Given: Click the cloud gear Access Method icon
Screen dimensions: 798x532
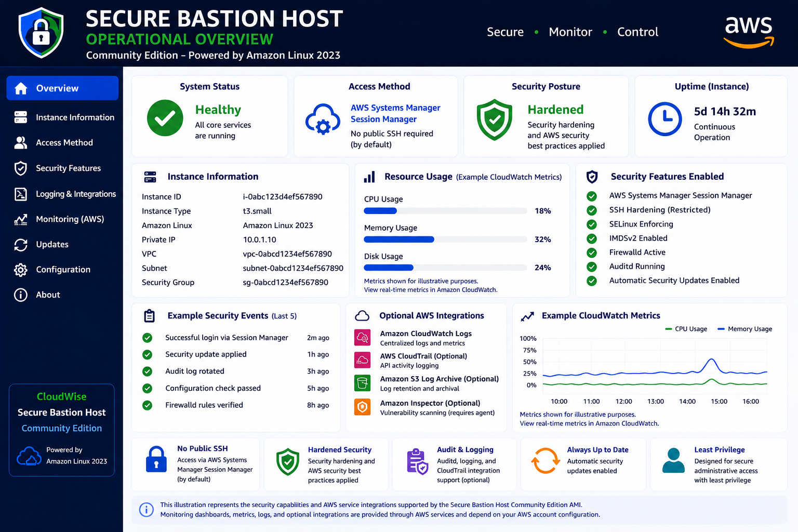Looking at the screenshot, I should 323,119.
